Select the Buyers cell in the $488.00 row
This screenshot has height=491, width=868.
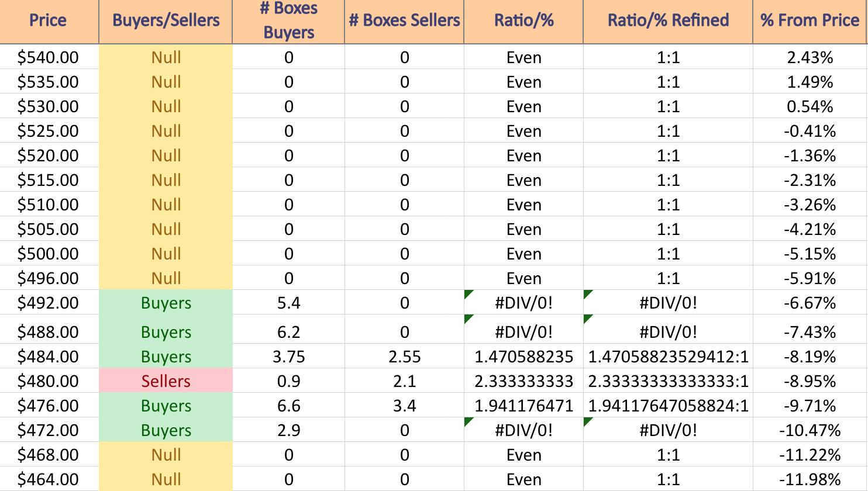pos(166,329)
